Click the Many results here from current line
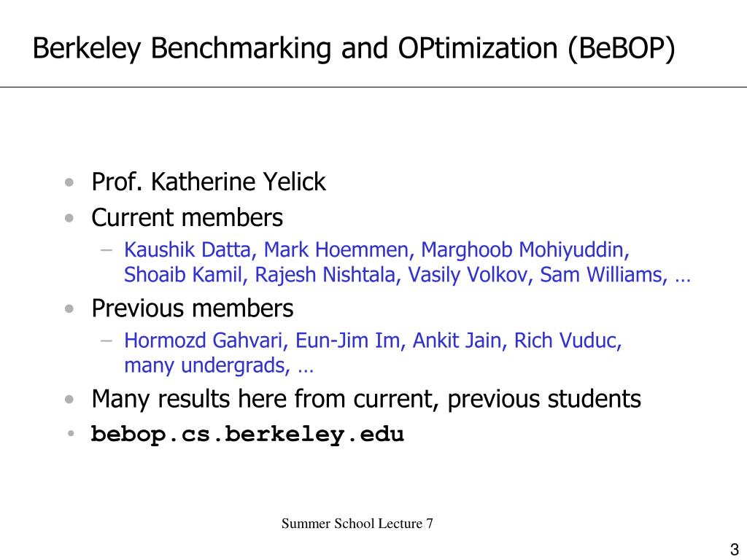747x560 pixels. [x=366, y=399]
